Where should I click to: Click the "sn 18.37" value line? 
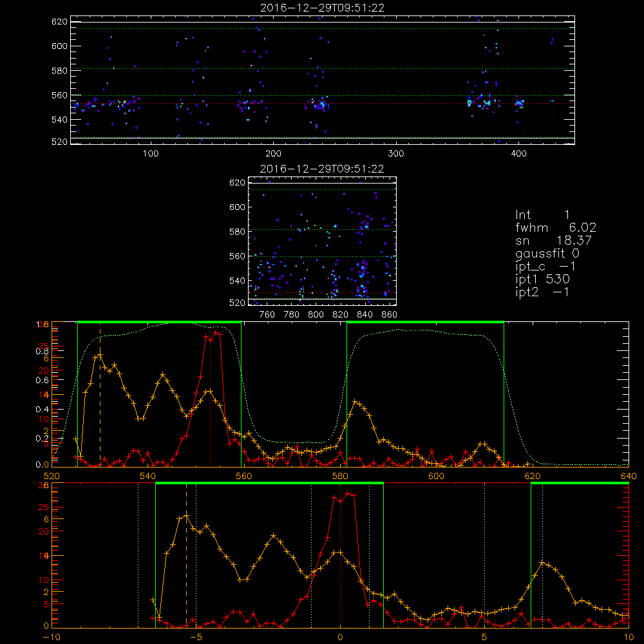(554, 241)
